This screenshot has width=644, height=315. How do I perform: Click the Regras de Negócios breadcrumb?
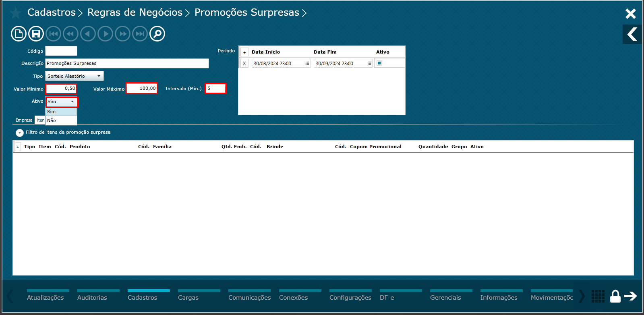point(135,12)
